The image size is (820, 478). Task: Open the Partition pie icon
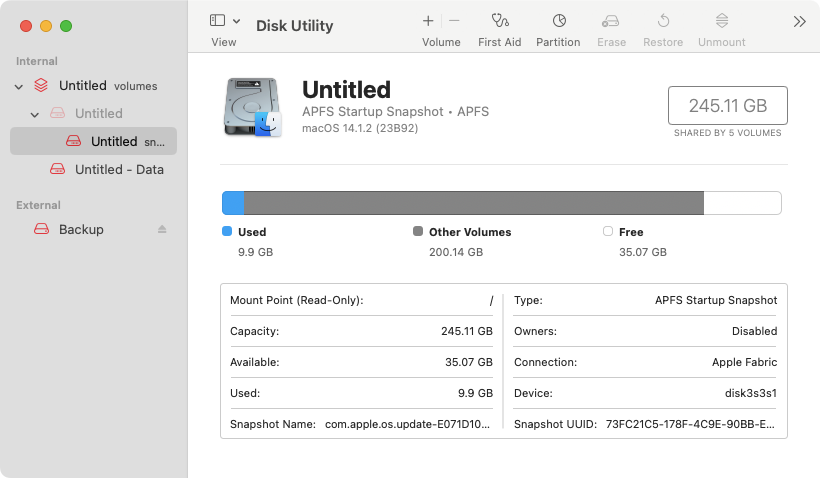tap(559, 21)
